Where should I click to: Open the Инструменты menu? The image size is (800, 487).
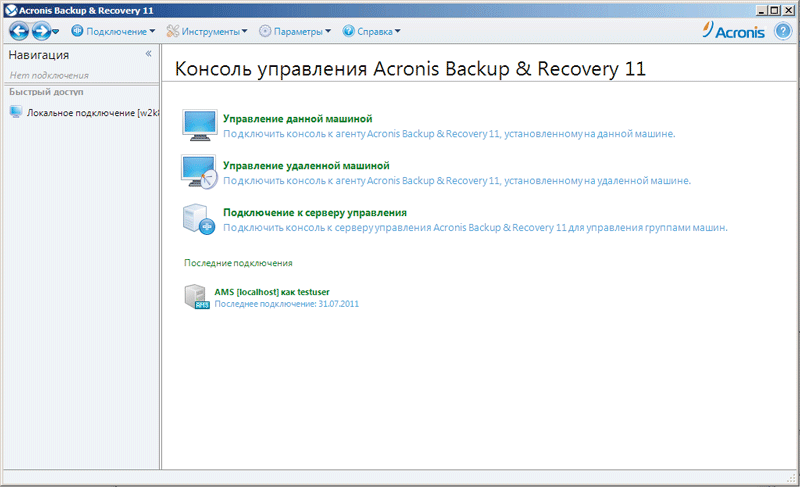(207, 32)
